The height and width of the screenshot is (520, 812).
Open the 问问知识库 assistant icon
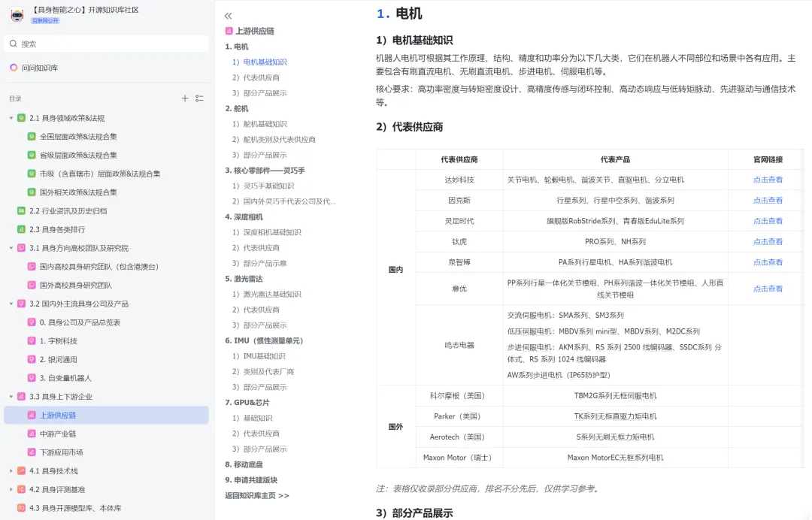pos(14,68)
